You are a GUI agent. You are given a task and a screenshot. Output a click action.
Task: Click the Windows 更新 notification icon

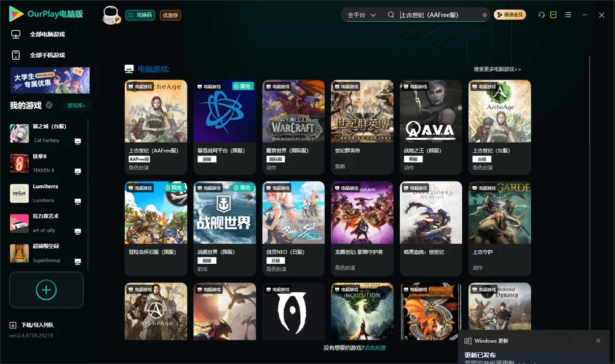coord(467,341)
